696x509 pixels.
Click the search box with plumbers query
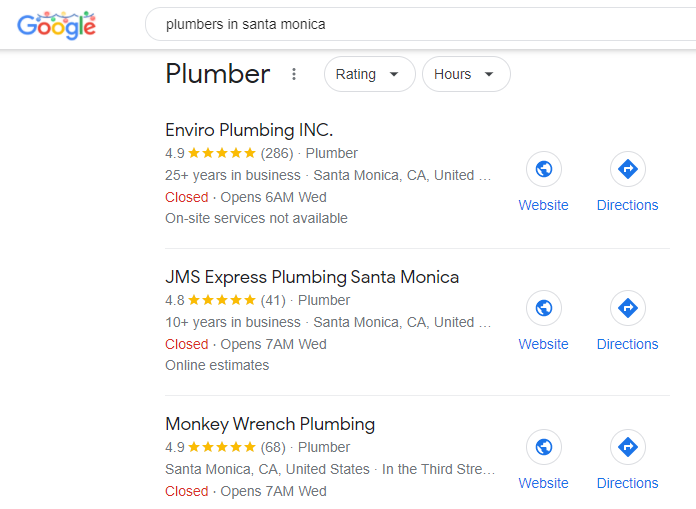point(420,24)
